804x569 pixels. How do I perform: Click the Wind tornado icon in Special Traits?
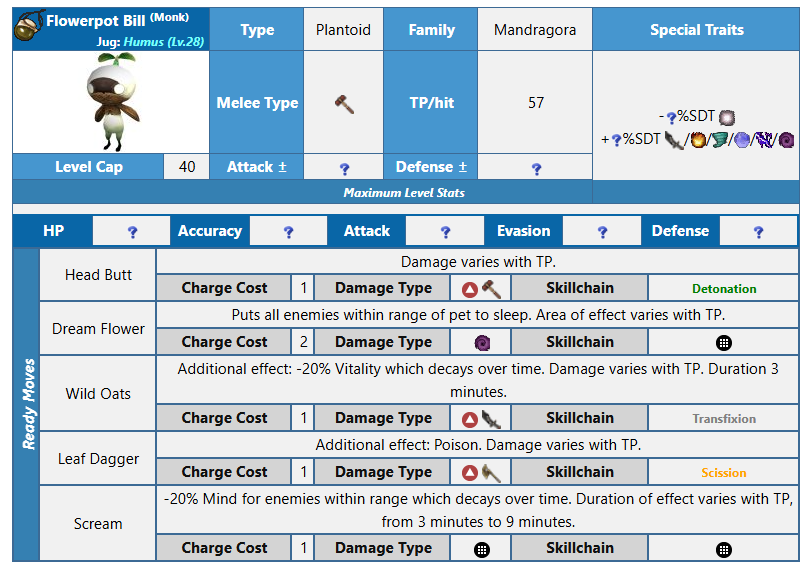tap(719, 140)
